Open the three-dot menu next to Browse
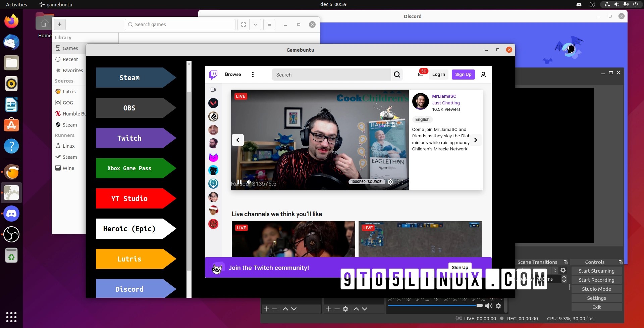Screen dimensions: 644x328 [x=253, y=75]
